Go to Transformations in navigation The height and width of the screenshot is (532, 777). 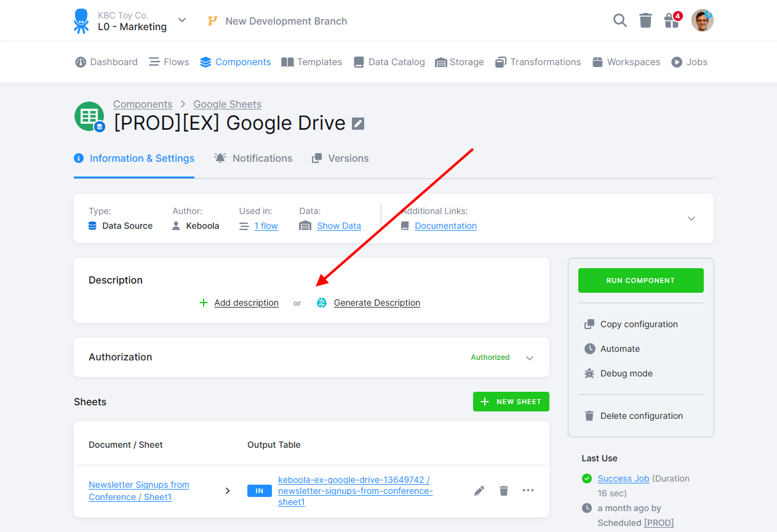pyautogui.click(x=538, y=62)
